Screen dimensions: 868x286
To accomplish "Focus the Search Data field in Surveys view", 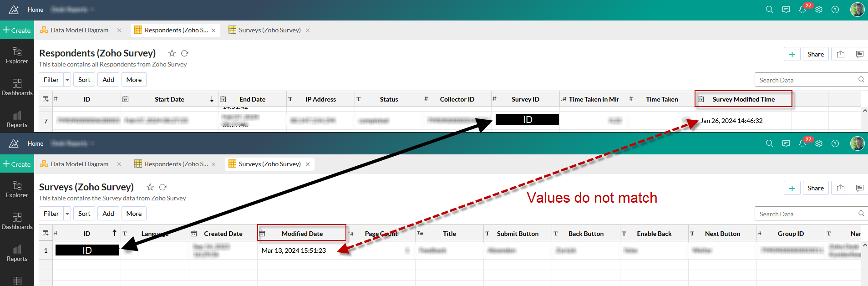I will tap(811, 214).
